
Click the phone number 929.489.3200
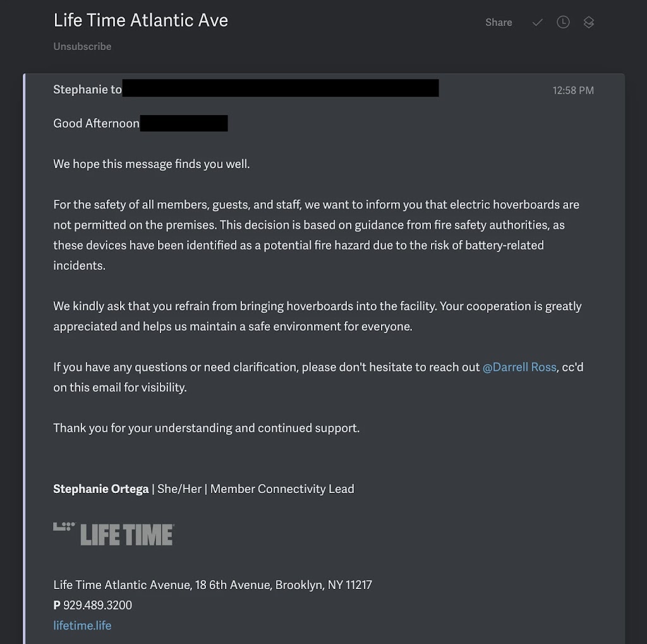point(97,605)
